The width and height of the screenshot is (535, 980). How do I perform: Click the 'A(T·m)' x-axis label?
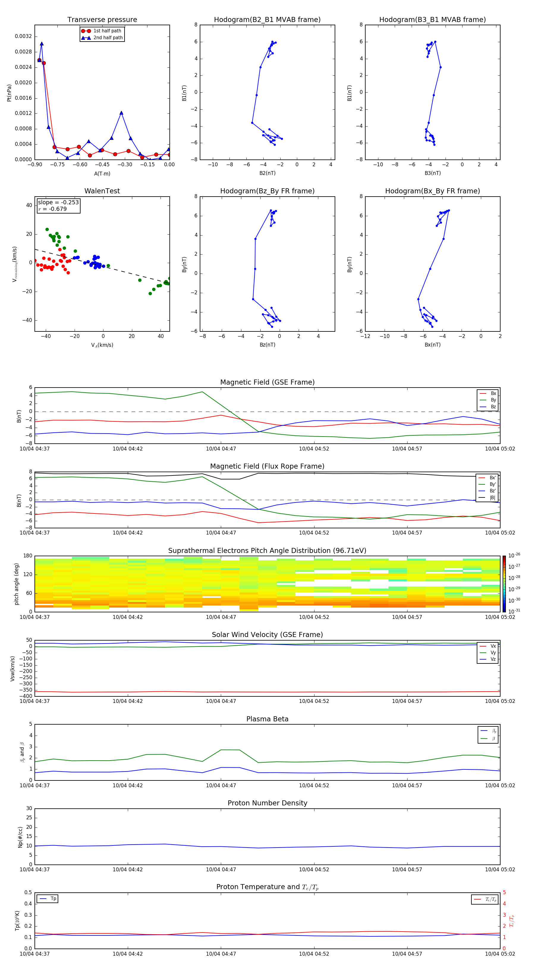(x=102, y=174)
